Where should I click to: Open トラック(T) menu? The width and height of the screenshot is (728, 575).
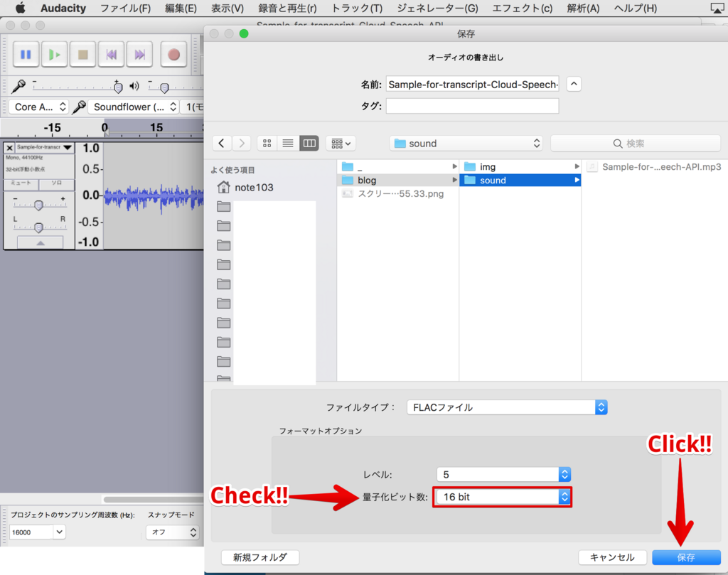[357, 9]
